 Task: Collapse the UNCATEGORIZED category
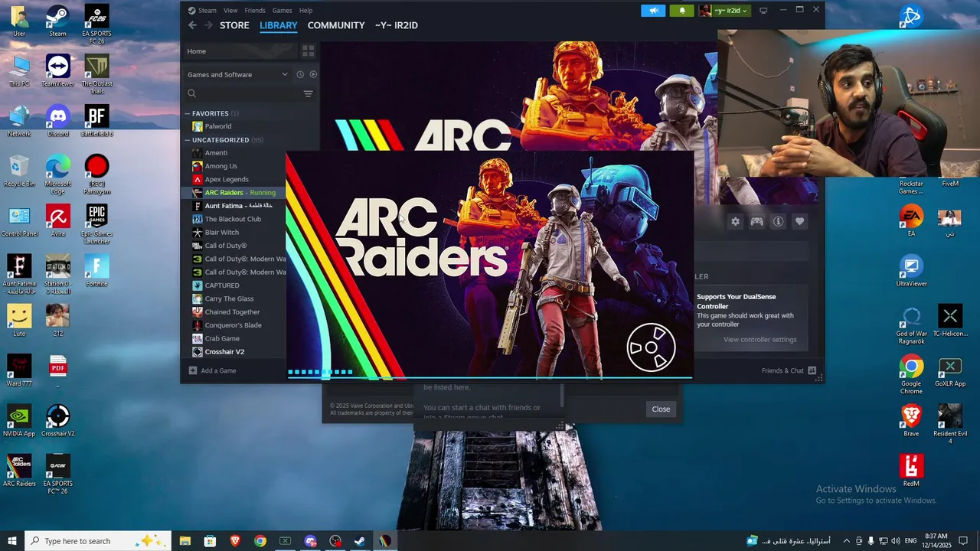[188, 140]
